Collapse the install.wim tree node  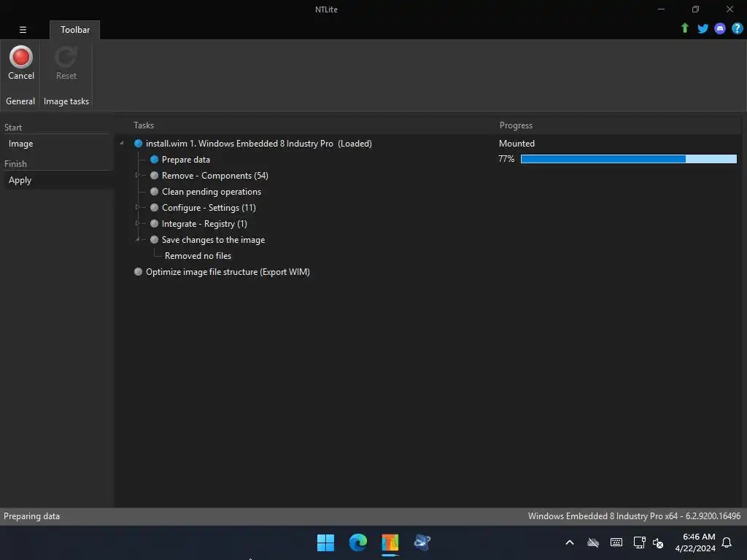click(122, 143)
